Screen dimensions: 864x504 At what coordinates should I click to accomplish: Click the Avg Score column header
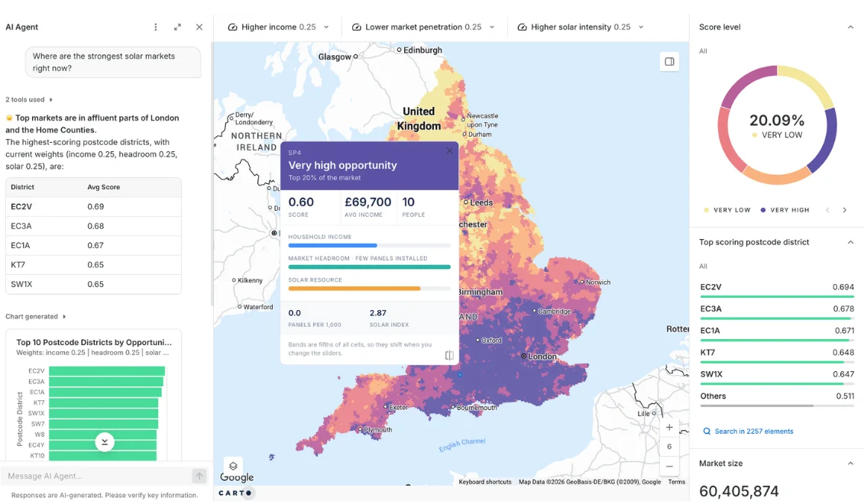tap(104, 187)
